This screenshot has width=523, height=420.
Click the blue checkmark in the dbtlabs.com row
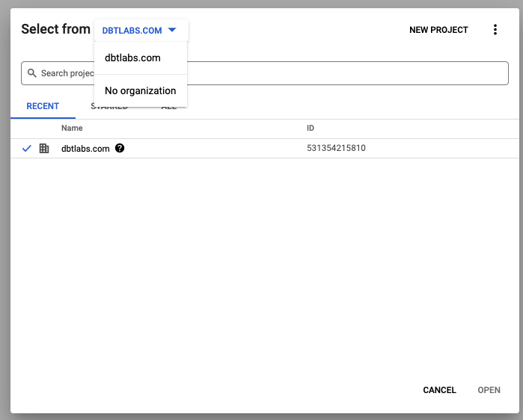pyautogui.click(x=27, y=148)
